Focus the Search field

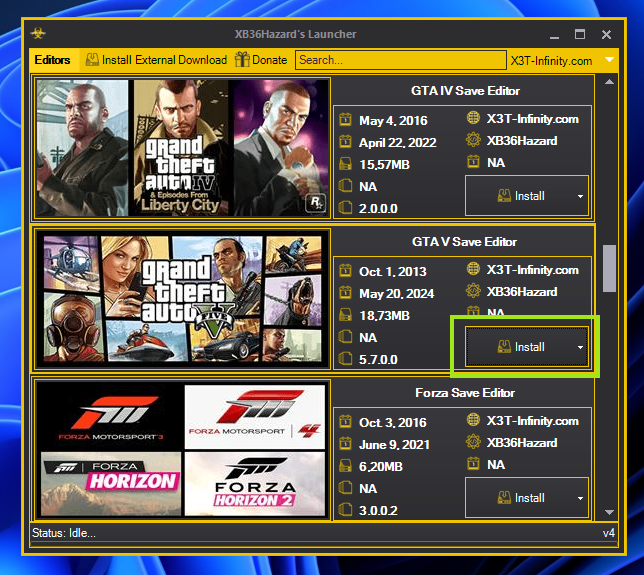point(400,60)
